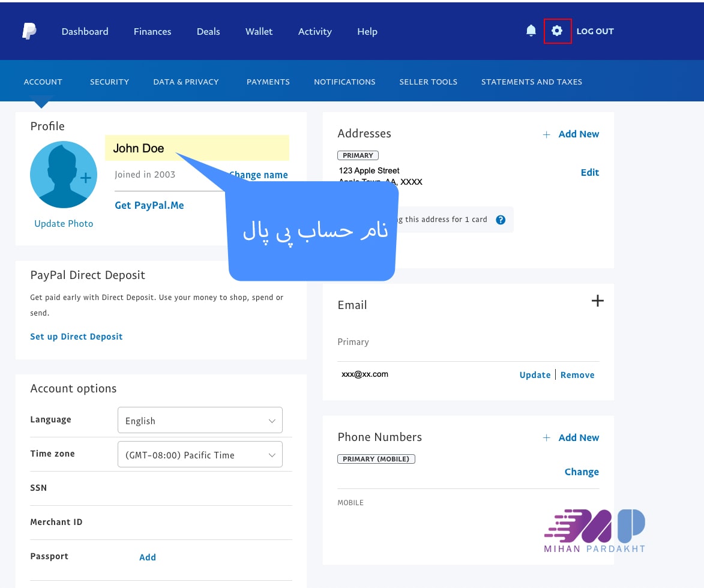Click the Get PayPal.Me link
The image size is (704, 588).
coord(149,205)
